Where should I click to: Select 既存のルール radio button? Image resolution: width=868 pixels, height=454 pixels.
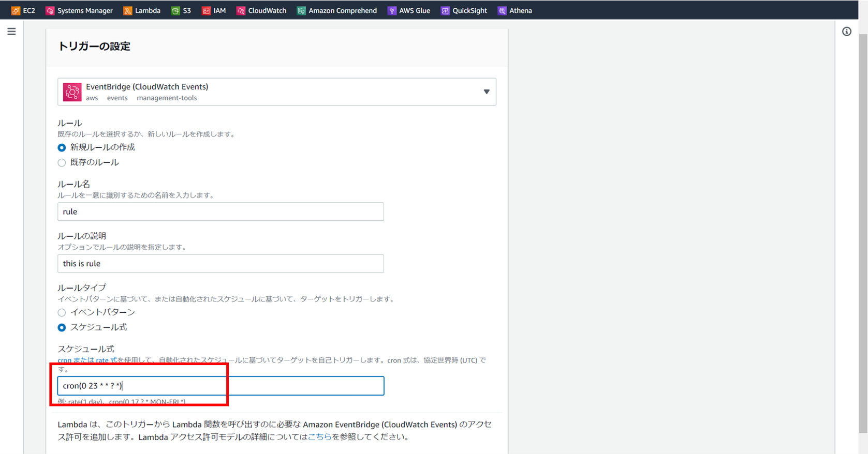(x=62, y=162)
